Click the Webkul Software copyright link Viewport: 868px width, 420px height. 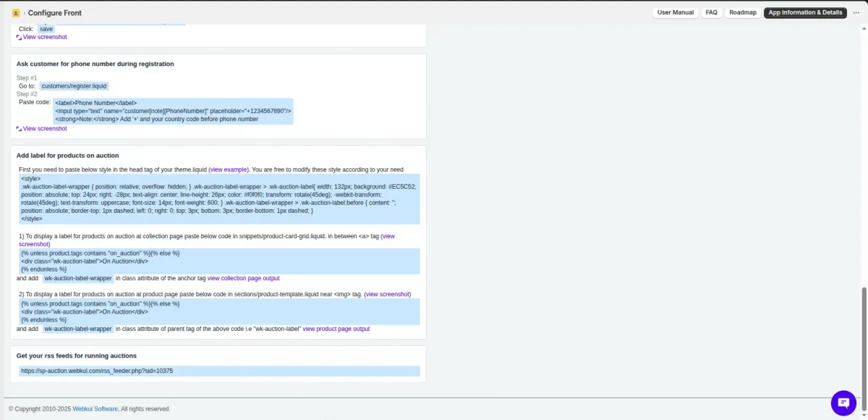click(95, 408)
